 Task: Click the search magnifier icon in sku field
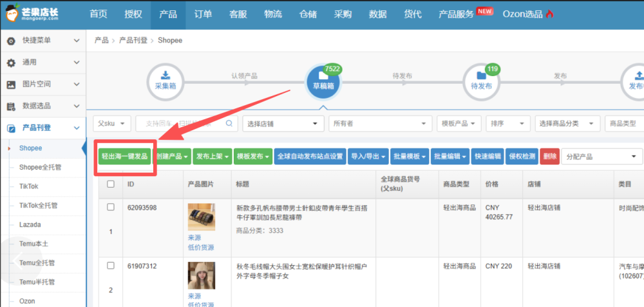point(229,123)
